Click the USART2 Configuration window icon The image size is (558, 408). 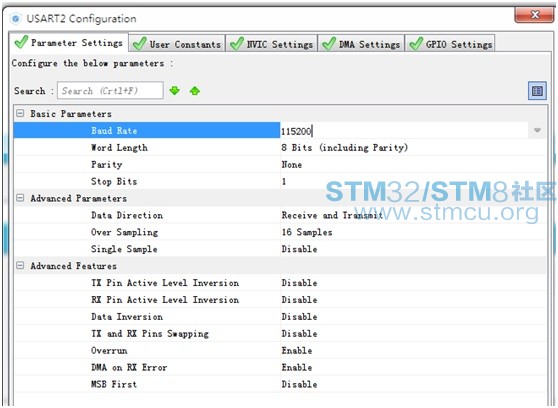[x=16, y=19]
